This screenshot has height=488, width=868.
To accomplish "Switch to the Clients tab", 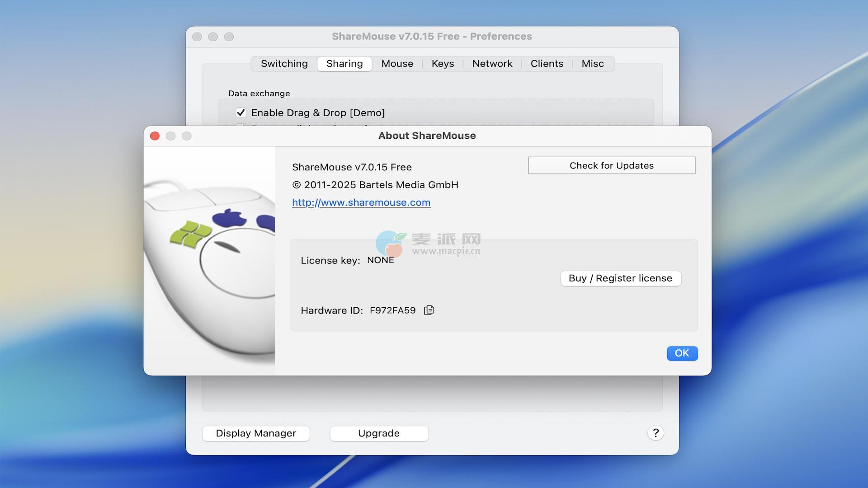I will [x=547, y=64].
